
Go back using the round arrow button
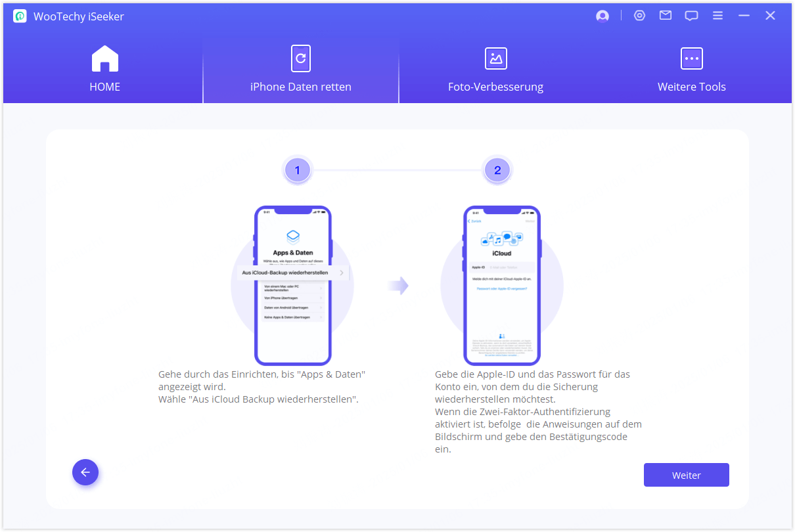85,472
